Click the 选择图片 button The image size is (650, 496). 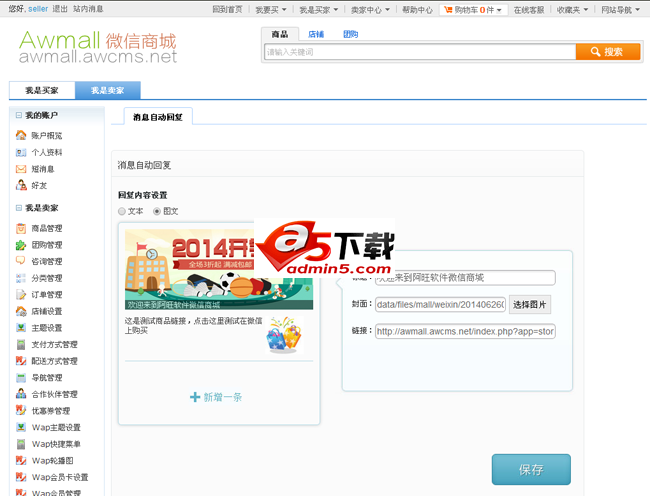529,305
